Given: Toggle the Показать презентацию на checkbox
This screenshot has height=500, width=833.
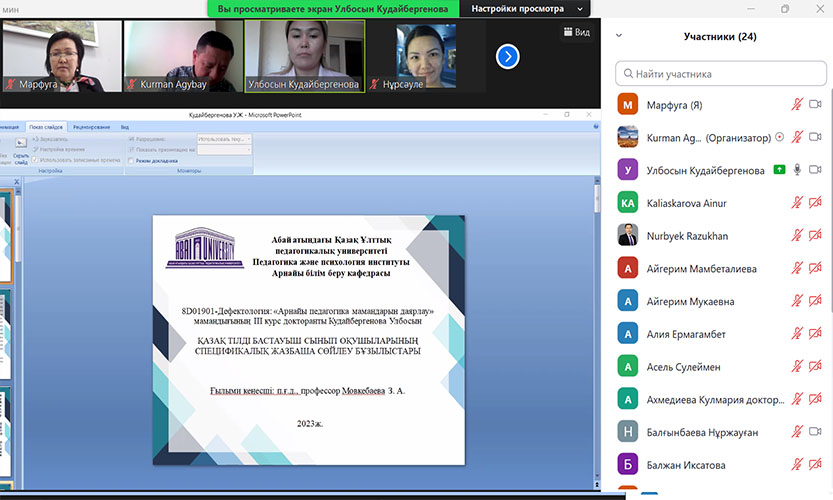Looking at the screenshot, I should click(x=131, y=150).
